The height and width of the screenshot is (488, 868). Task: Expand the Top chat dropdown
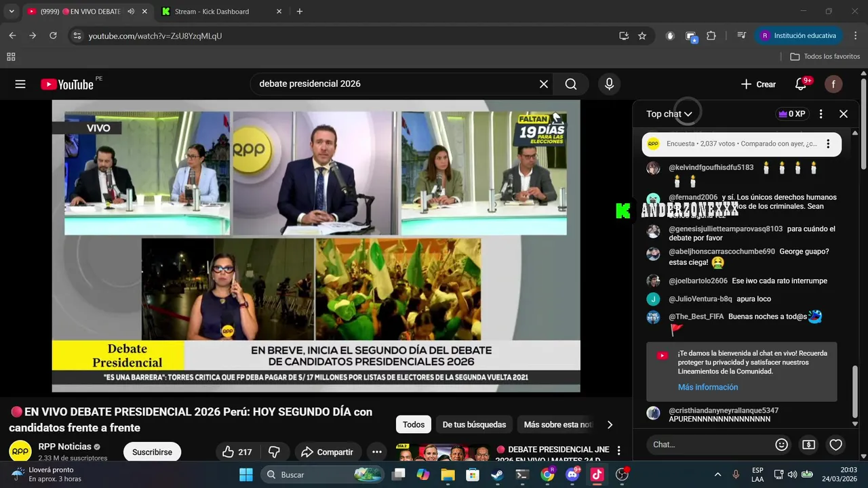[669, 114]
